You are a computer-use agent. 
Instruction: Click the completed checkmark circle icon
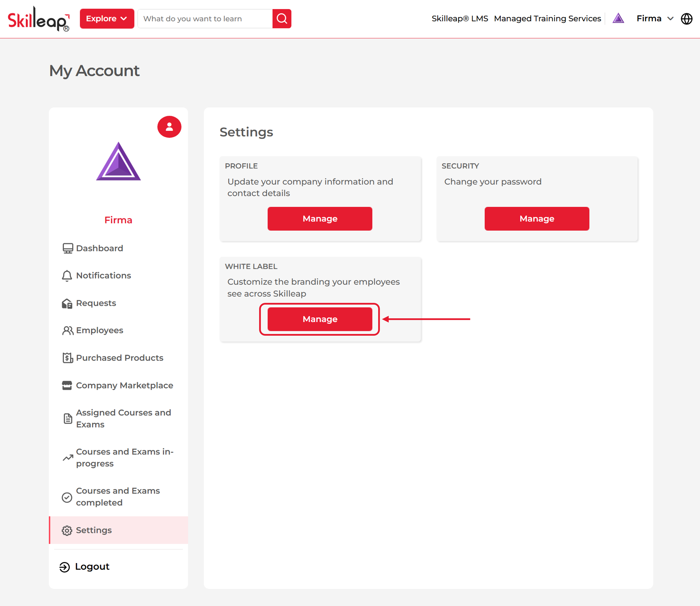[x=67, y=497]
